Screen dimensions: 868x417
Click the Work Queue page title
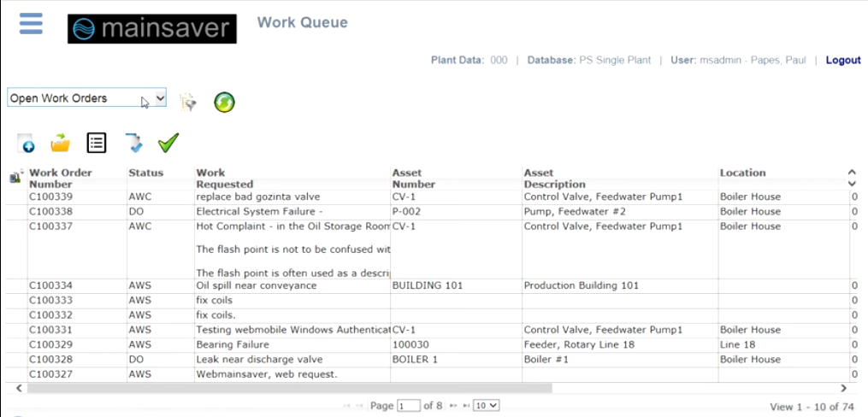302,23
